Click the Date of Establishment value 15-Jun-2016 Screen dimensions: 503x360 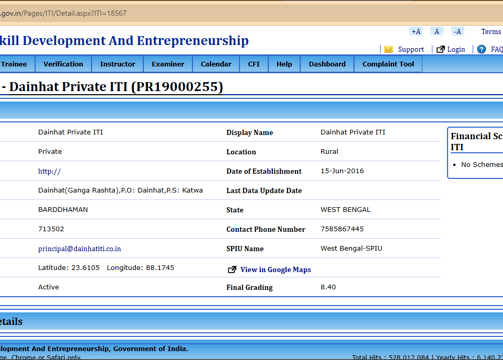(x=342, y=171)
